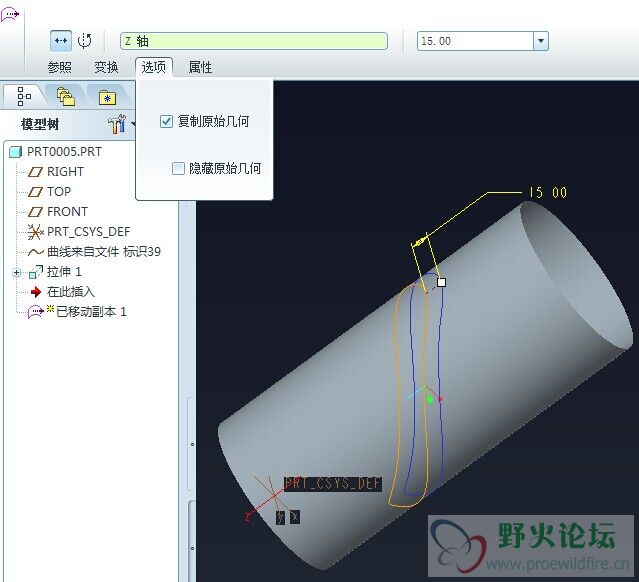Click the red insert-here arrow icon
The image size is (639, 582).
[x=36, y=292]
